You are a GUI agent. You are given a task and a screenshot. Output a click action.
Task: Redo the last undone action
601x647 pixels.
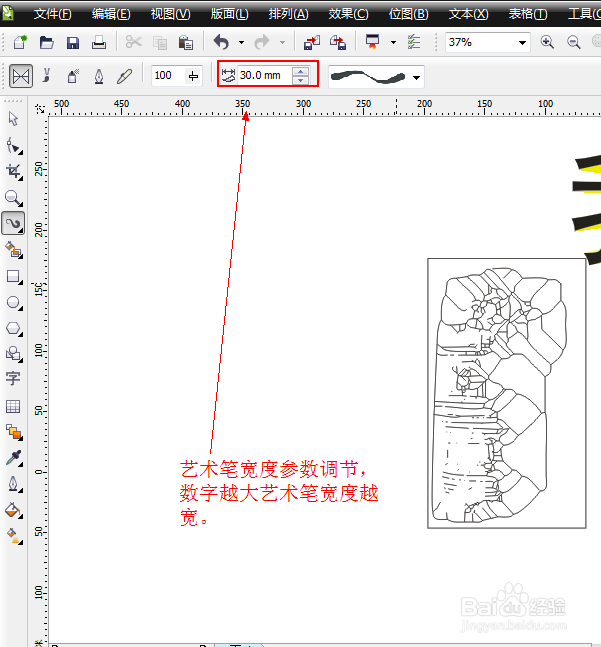[x=262, y=42]
